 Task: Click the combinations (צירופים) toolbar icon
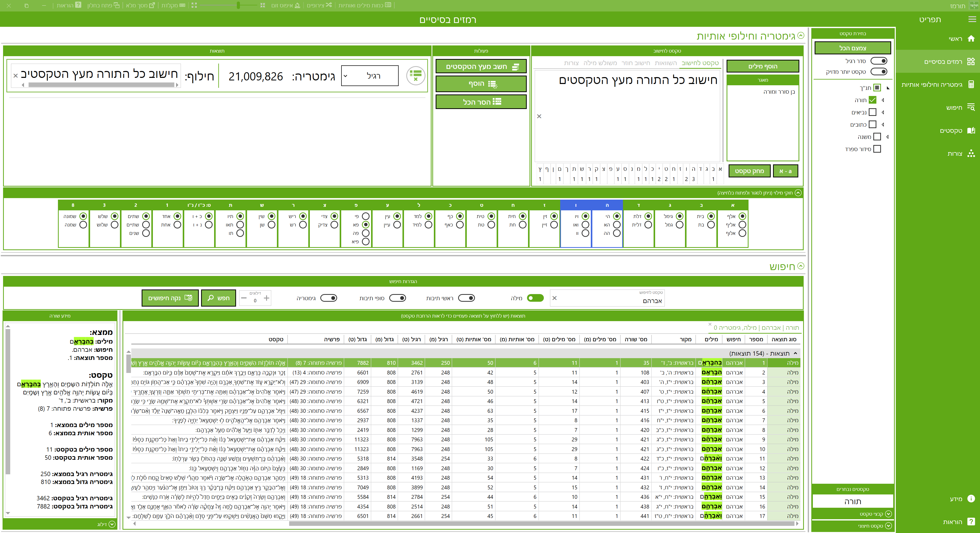[x=329, y=5]
